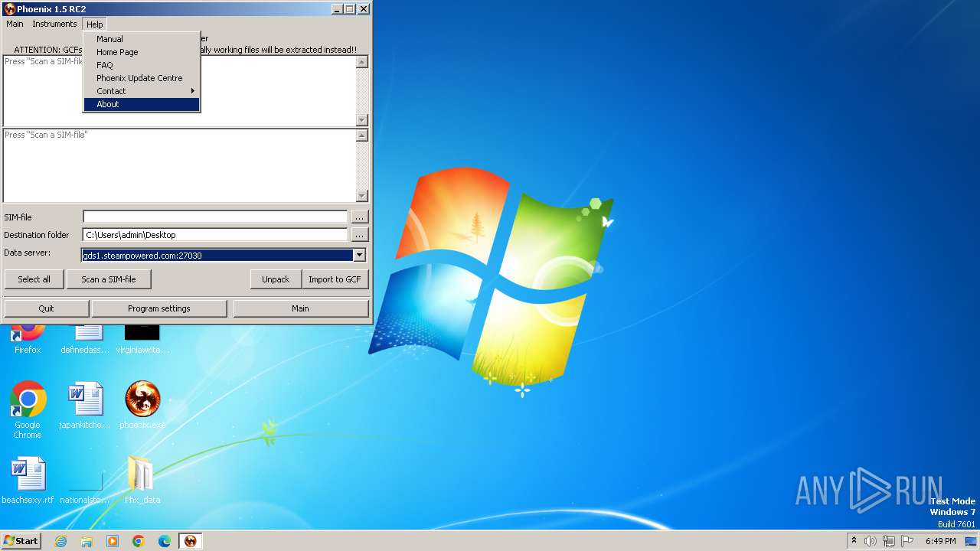Open Edge from the taskbar
980x551 pixels.
click(165, 541)
